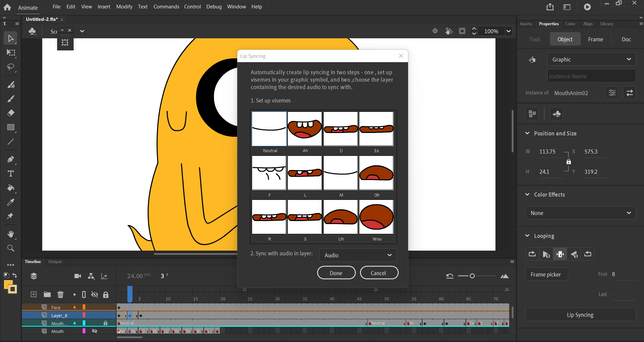Collapse the Looping section

[x=527, y=236]
